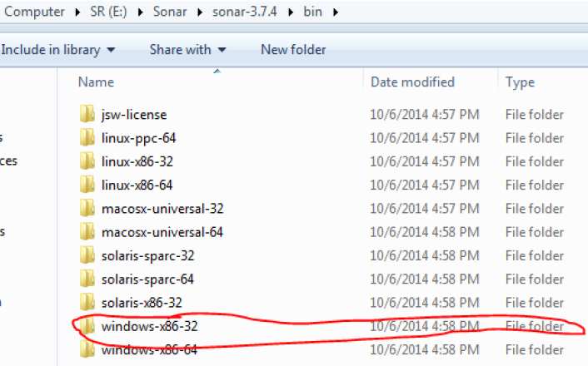
Task: Select the linux-x86-32 file name
Action: 137,161
